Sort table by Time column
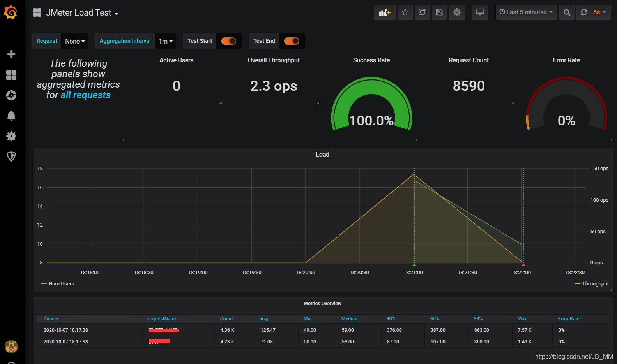The image size is (617, 364). tap(51, 319)
